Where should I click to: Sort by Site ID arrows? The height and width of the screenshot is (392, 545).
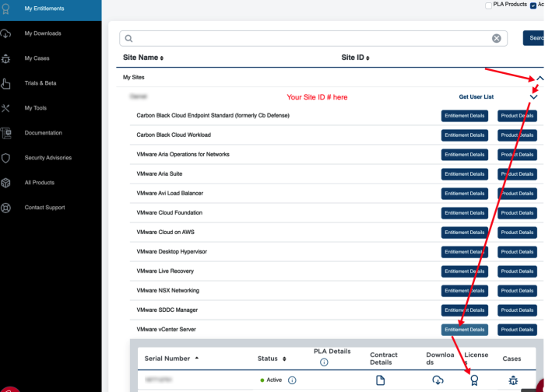[367, 58]
